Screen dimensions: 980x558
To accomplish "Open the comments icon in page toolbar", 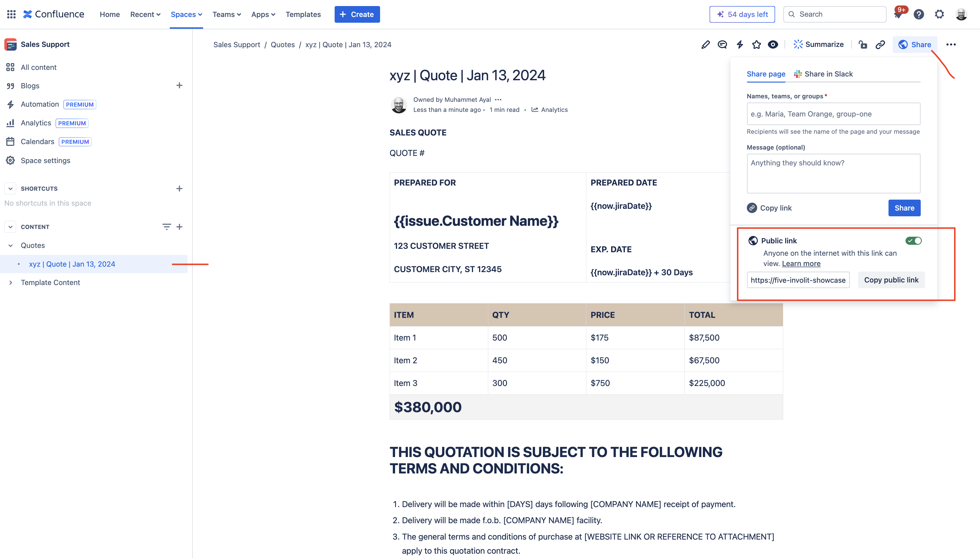I will tap(722, 45).
